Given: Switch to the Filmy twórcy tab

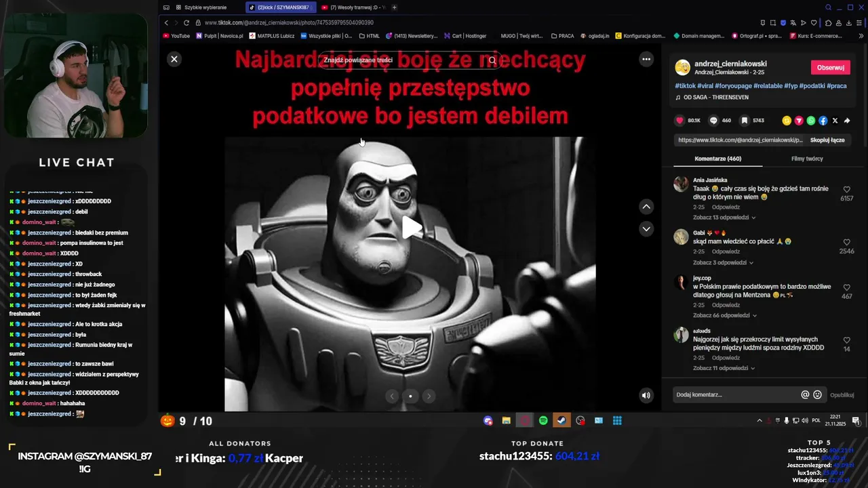Looking at the screenshot, I should [807, 159].
